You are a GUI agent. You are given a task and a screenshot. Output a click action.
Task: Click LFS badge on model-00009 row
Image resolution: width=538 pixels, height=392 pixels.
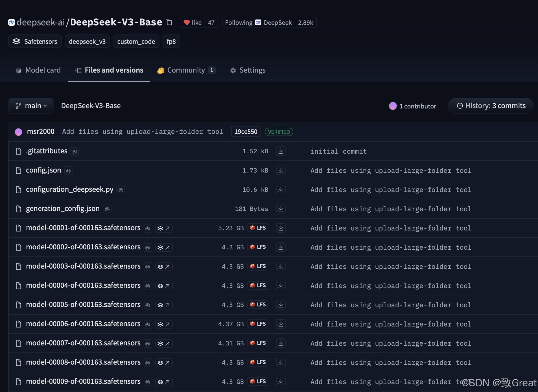(x=258, y=381)
